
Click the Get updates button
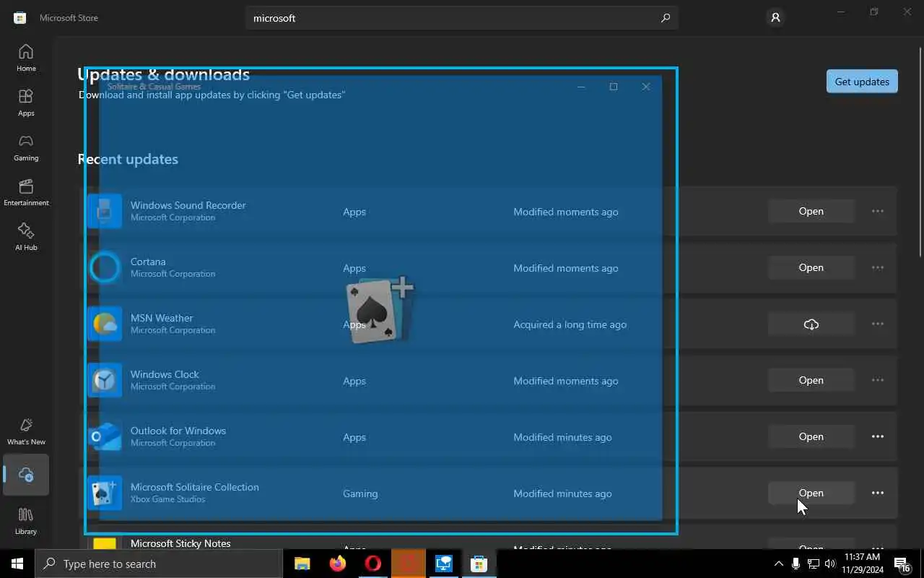pos(862,82)
